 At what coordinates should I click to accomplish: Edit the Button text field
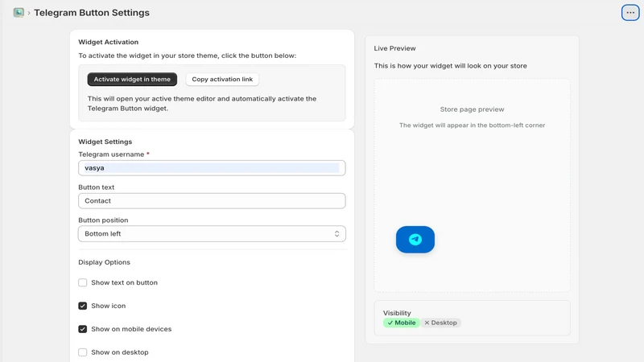[x=212, y=200]
